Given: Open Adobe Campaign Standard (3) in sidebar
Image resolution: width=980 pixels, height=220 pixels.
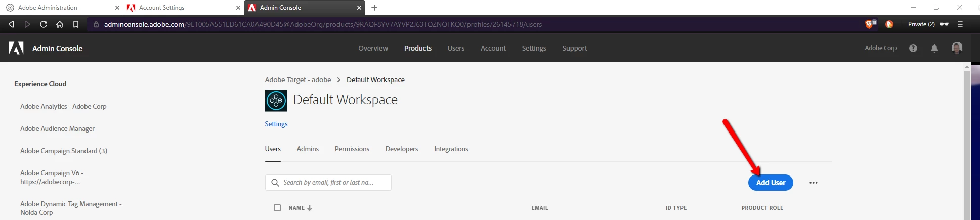Looking at the screenshot, I should [64, 151].
